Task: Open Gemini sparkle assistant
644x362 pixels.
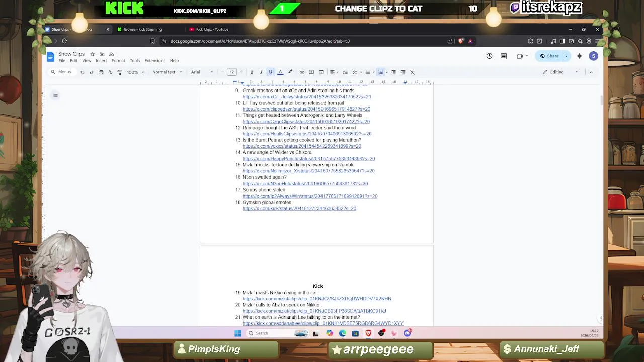Action: click(579, 56)
